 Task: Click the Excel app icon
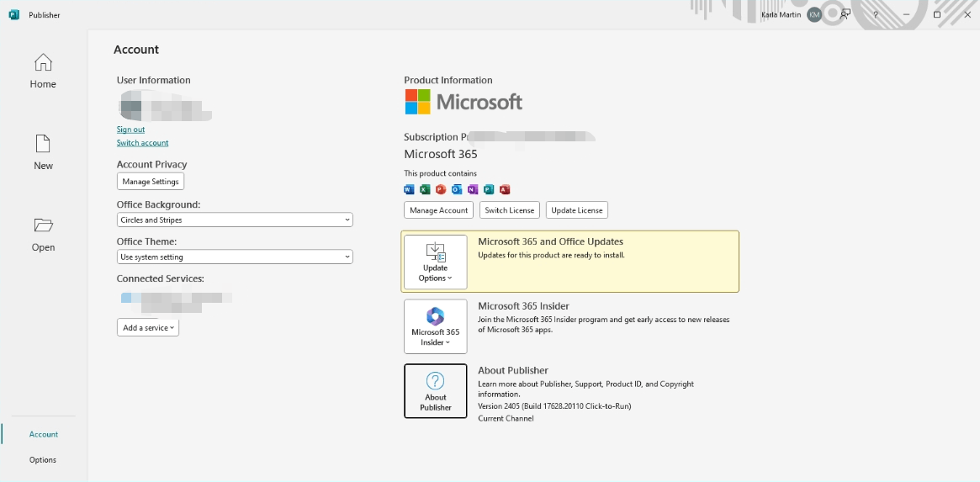[x=425, y=189]
